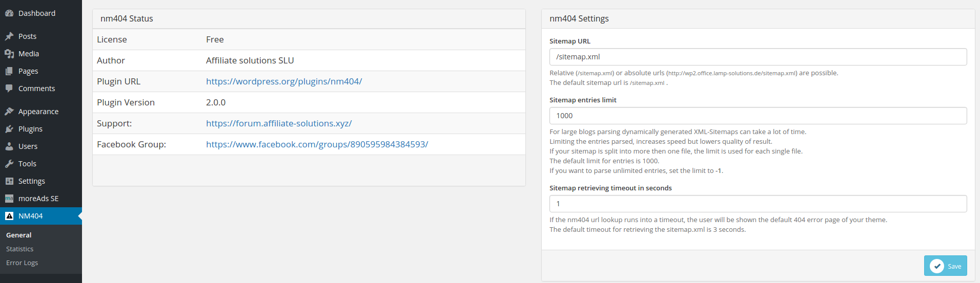This screenshot has width=980, height=283.
Task: Click the moreAds SE logo icon
Action: (x=9, y=199)
